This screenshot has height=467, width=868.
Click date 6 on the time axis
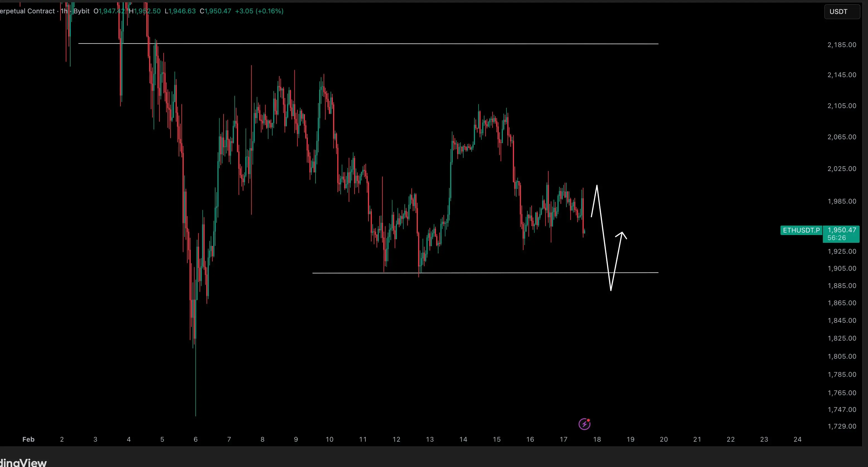(x=195, y=439)
